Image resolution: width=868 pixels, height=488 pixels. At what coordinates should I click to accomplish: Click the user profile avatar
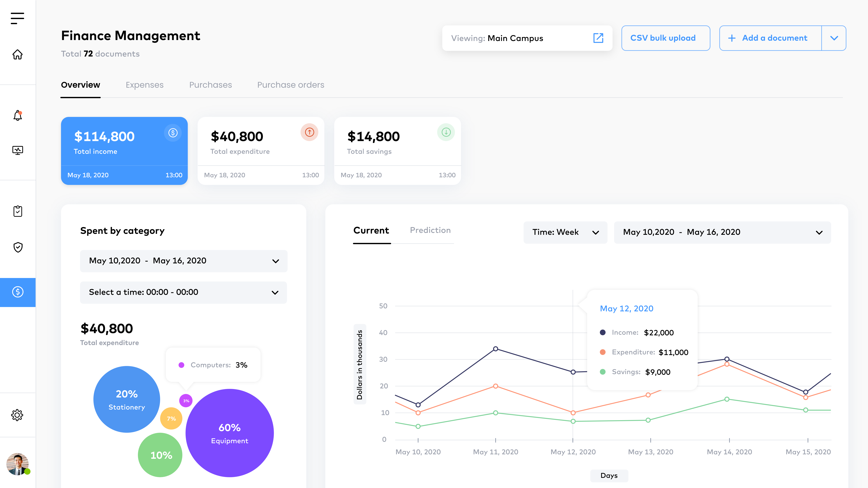coord(17,464)
